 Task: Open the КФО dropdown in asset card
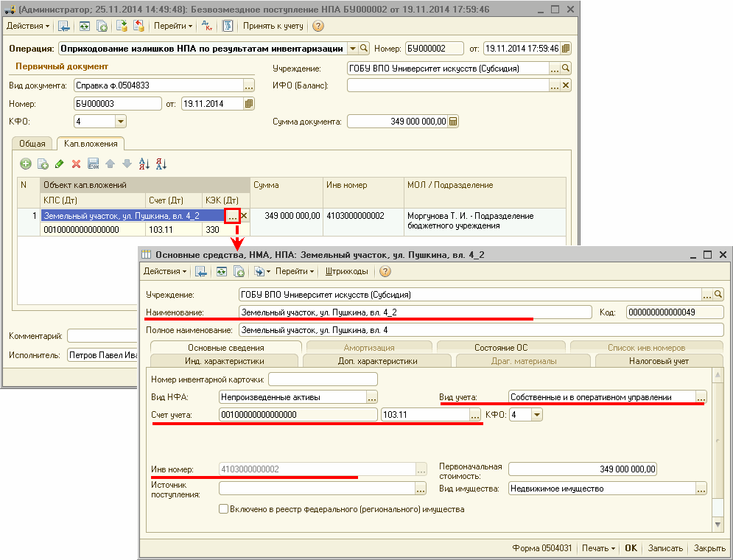tap(536, 415)
